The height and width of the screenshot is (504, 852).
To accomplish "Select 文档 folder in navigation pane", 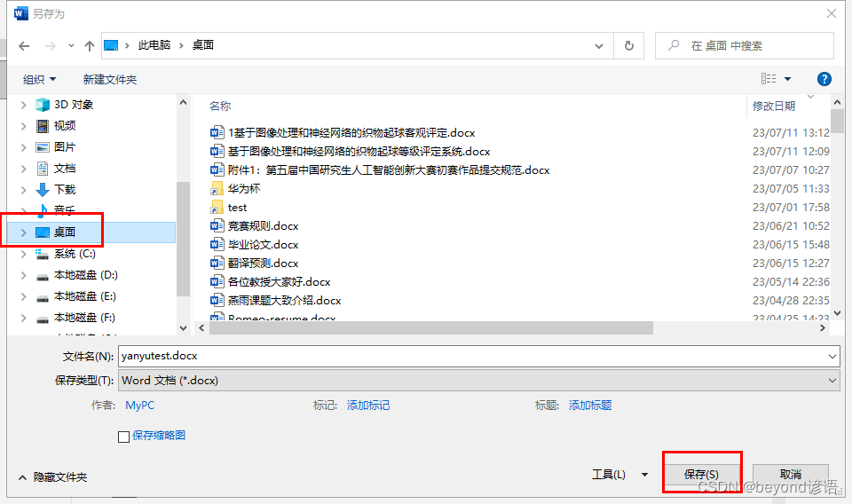I will click(x=65, y=169).
